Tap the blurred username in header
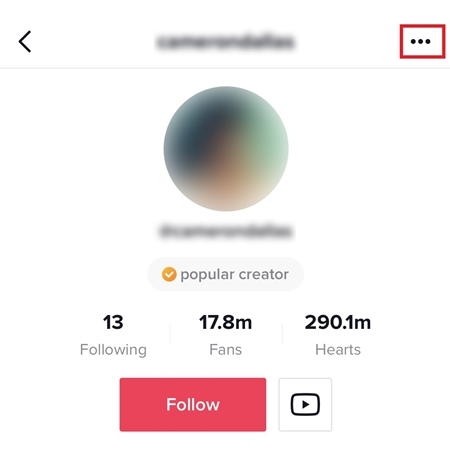This screenshot has width=450, height=468. [226, 42]
